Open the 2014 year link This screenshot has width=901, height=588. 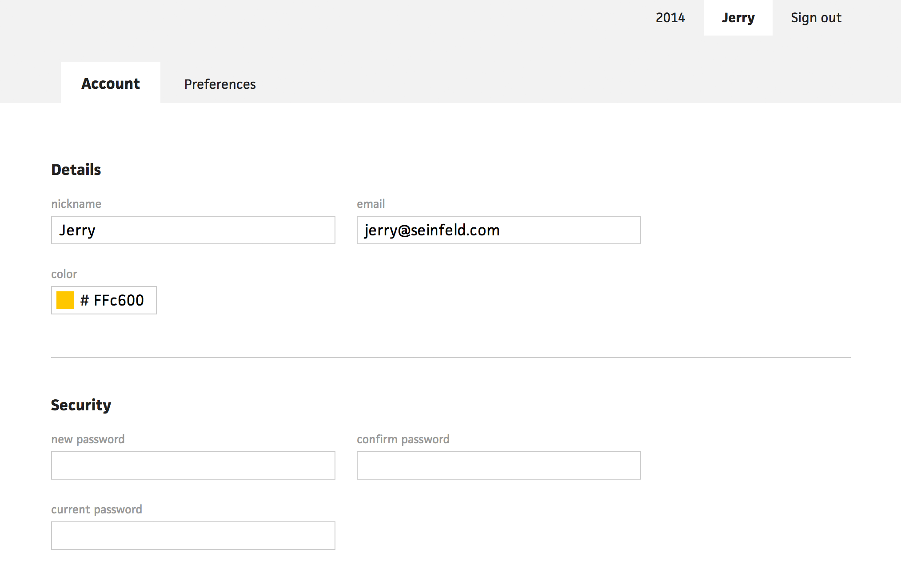670,18
